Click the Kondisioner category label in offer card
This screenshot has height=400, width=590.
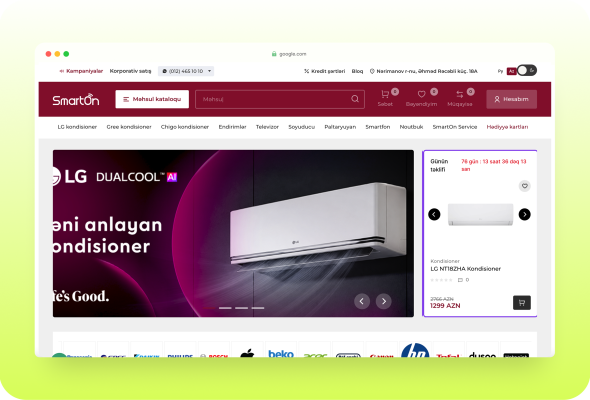tap(445, 261)
